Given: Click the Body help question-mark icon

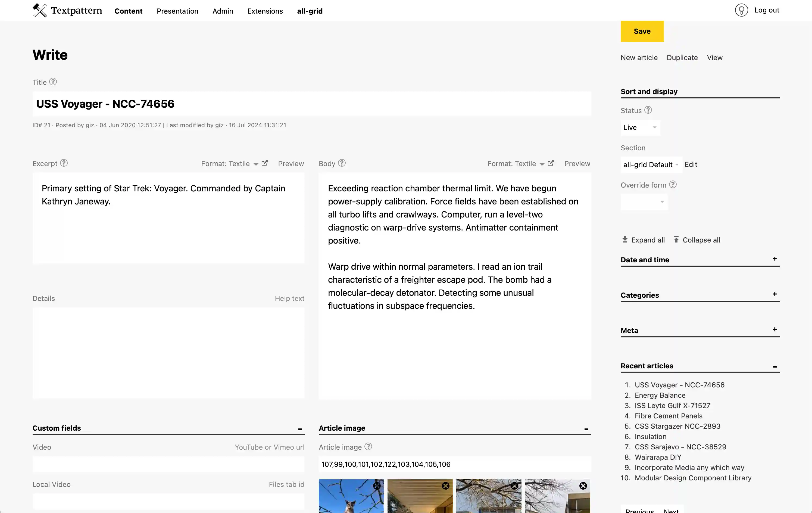Looking at the screenshot, I should [342, 163].
